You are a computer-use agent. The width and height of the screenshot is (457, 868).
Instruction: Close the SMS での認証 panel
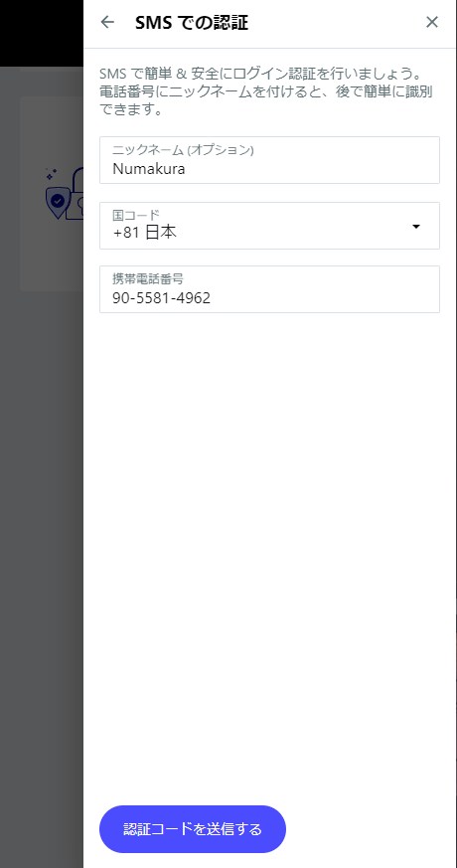pos(431,22)
